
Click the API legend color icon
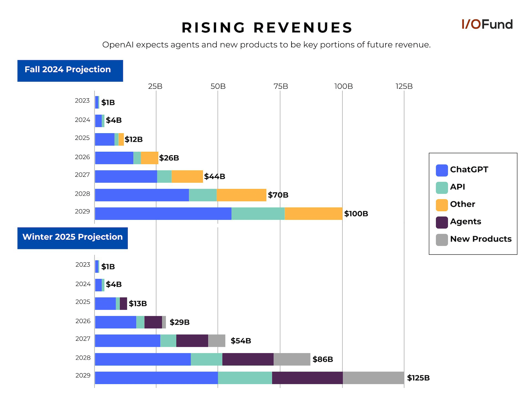442,187
